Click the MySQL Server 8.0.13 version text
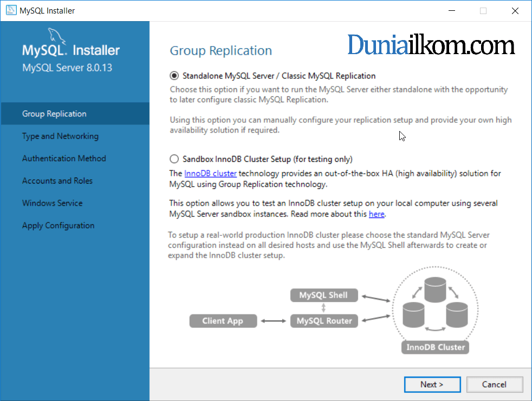This screenshot has height=401, width=532. click(x=67, y=68)
